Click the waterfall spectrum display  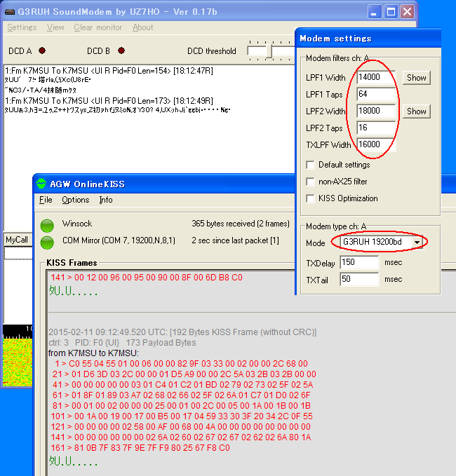click(x=18, y=362)
